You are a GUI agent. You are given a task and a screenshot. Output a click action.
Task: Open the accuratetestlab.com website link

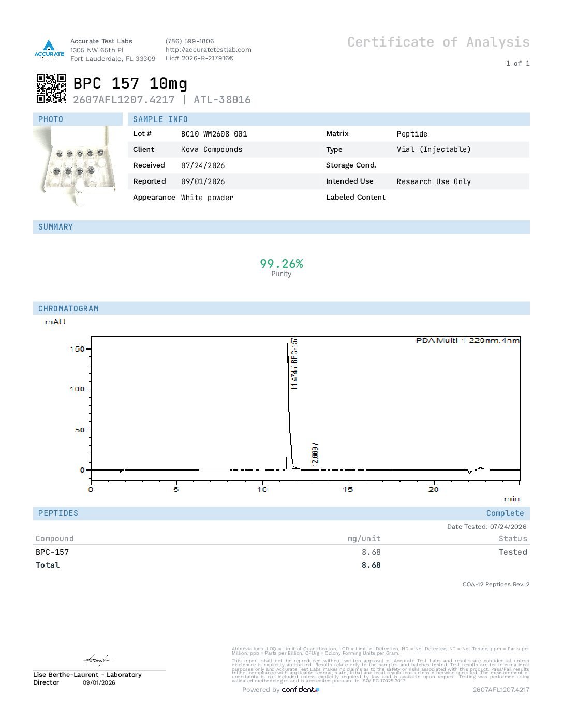click(209, 50)
